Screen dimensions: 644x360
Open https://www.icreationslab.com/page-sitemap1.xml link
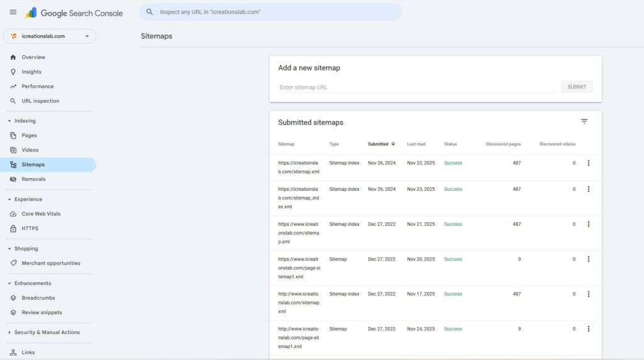point(299,268)
